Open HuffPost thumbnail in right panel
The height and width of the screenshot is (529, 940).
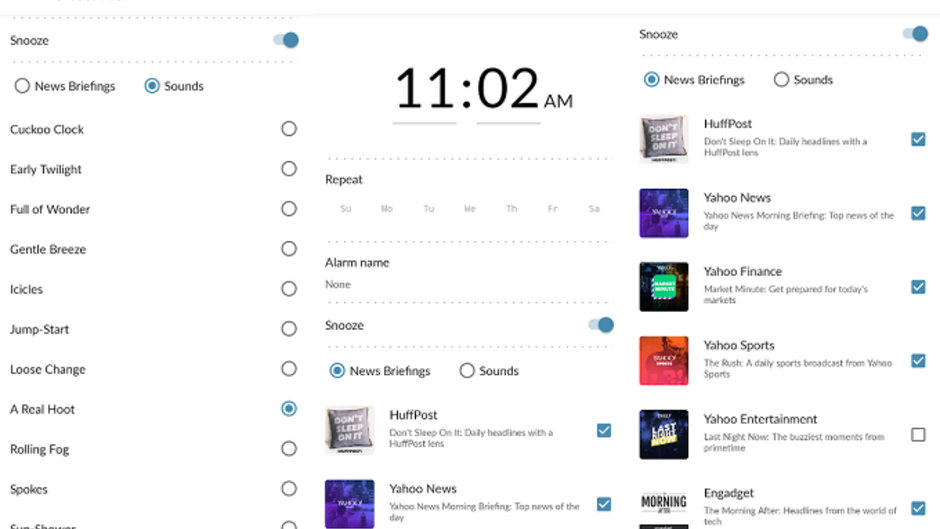[x=664, y=139]
